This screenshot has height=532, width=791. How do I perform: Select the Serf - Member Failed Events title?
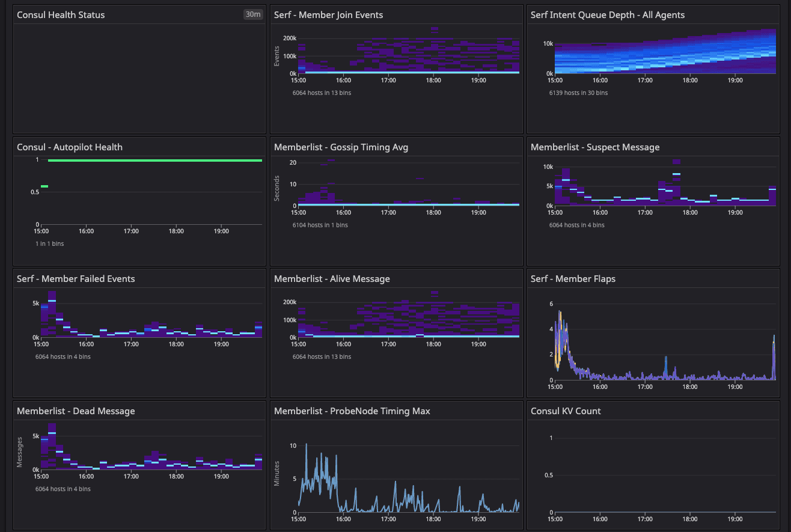tap(76, 279)
